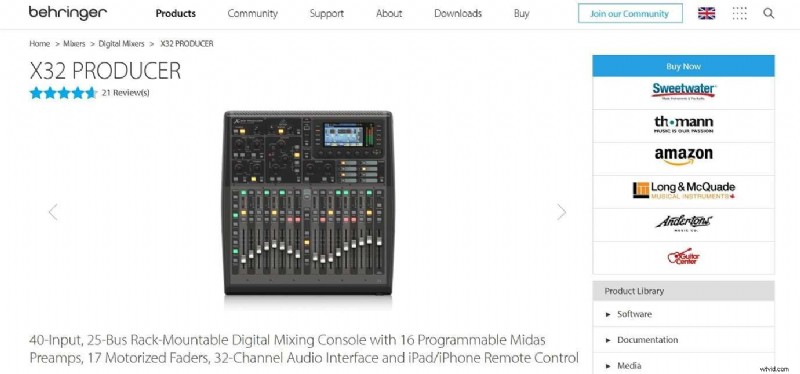Open the Community menu
This screenshot has width=800, height=374.
253,14
